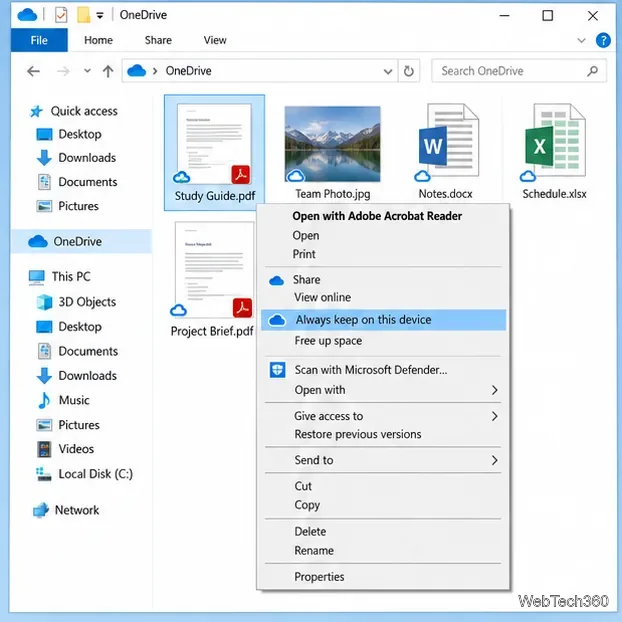Open Properties from the context menu
Image resolution: width=622 pixels, height=622 pixels.
tap(319, 577)
